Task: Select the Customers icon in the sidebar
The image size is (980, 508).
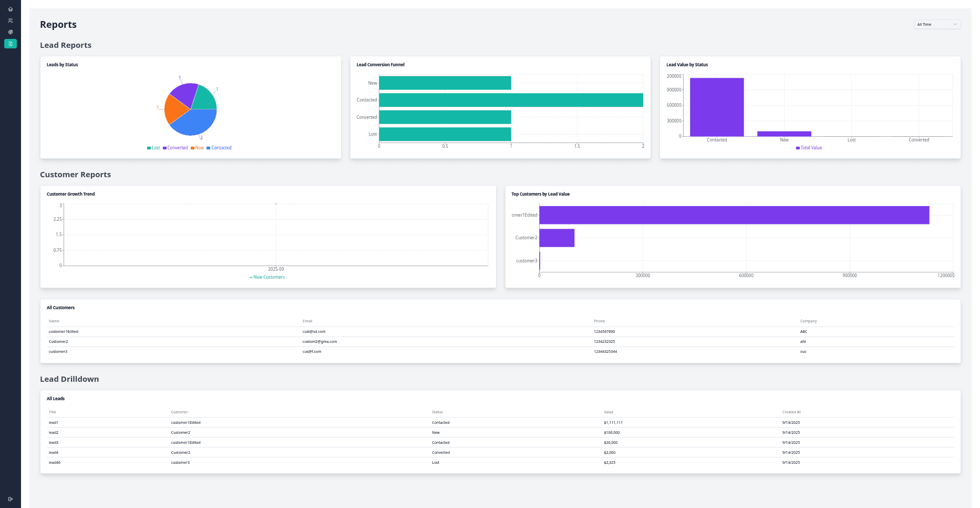Action: [11, 21]
